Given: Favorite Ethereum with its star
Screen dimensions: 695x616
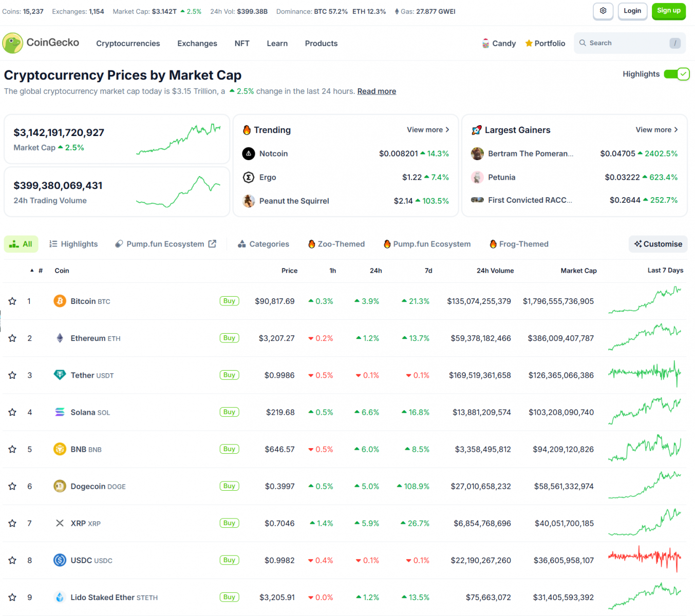Looking at the screenshot, I should (x=12, y=338).
